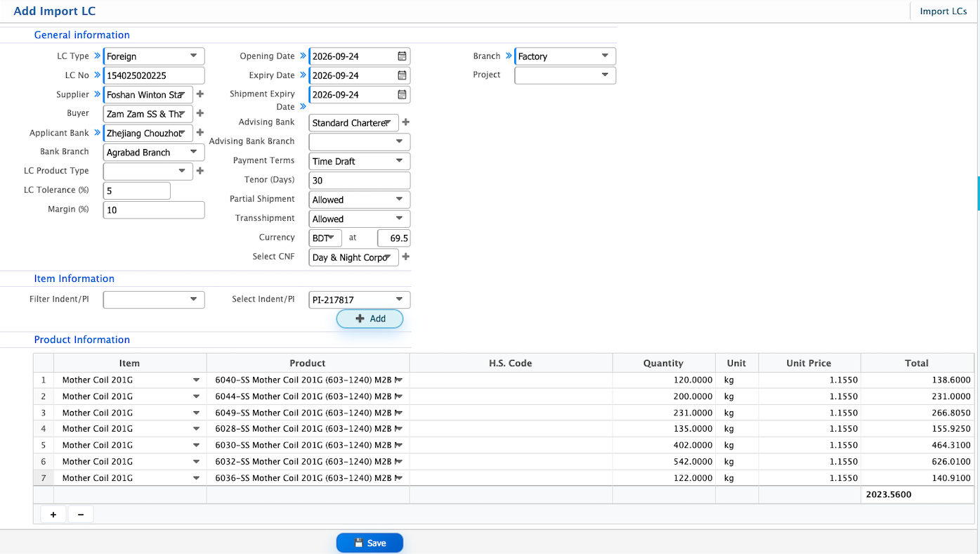This screenshot has height=554, width=980.
Task: Add a row to the product table
Action: [x=53, y=515]
